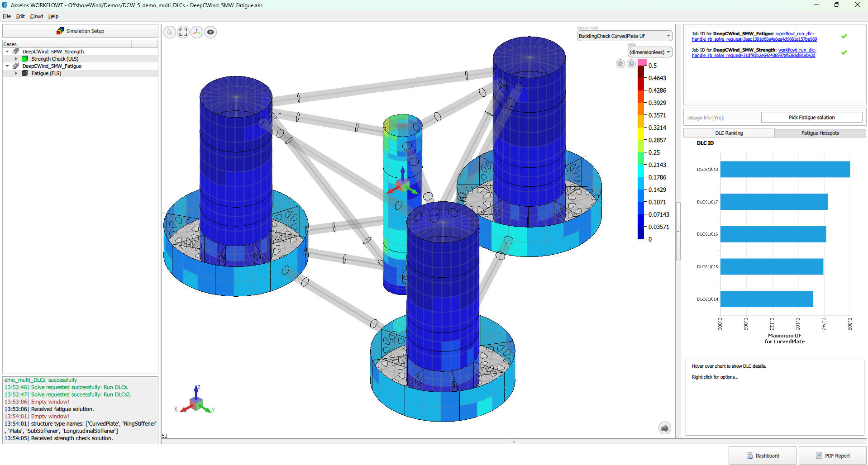868x465 pixels.
Task: Click the rescale colorbar refresh icon
Action: click(631, 64)
